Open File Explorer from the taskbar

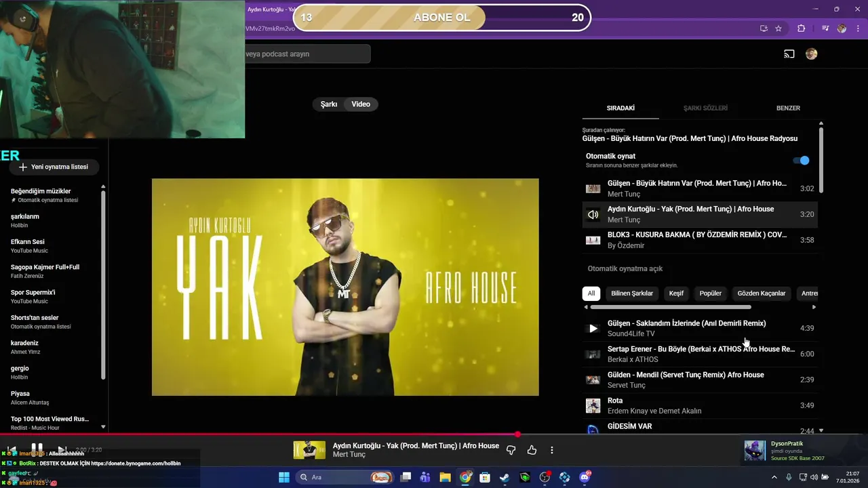point(445,477)
